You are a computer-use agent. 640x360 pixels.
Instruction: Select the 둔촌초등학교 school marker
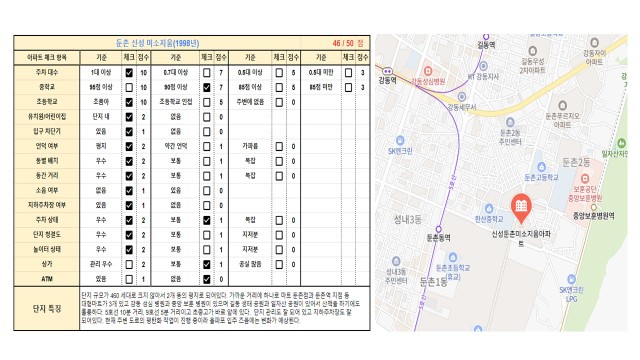point(453,257)
